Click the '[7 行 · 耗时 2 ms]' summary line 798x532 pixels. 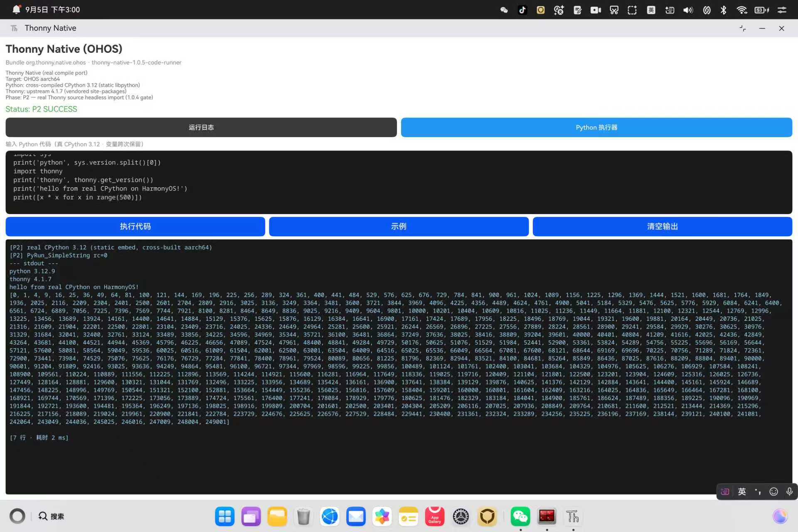click(x=39, y=437)
